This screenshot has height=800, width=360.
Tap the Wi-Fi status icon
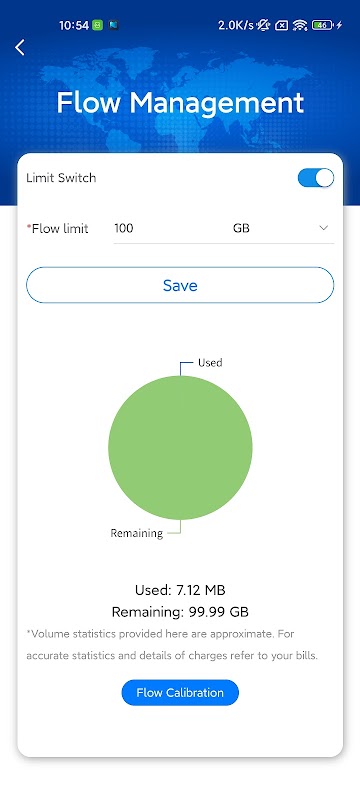pyautogui.click(x=300, y=25)
